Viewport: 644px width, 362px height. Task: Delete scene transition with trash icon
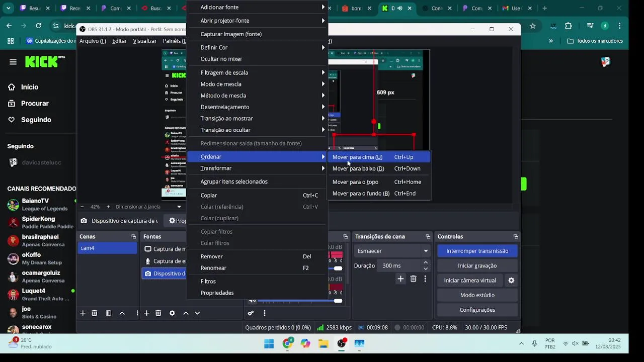[x=413, y=279]
